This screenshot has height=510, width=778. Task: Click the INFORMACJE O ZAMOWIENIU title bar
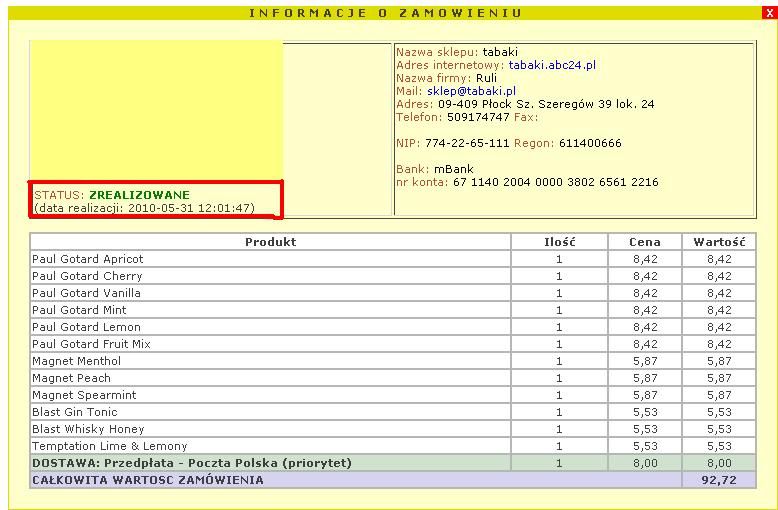coord(385,13)
